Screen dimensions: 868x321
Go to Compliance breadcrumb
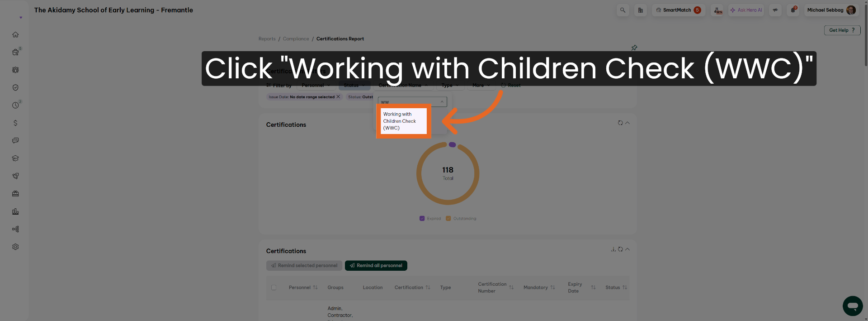coord(296,39)
